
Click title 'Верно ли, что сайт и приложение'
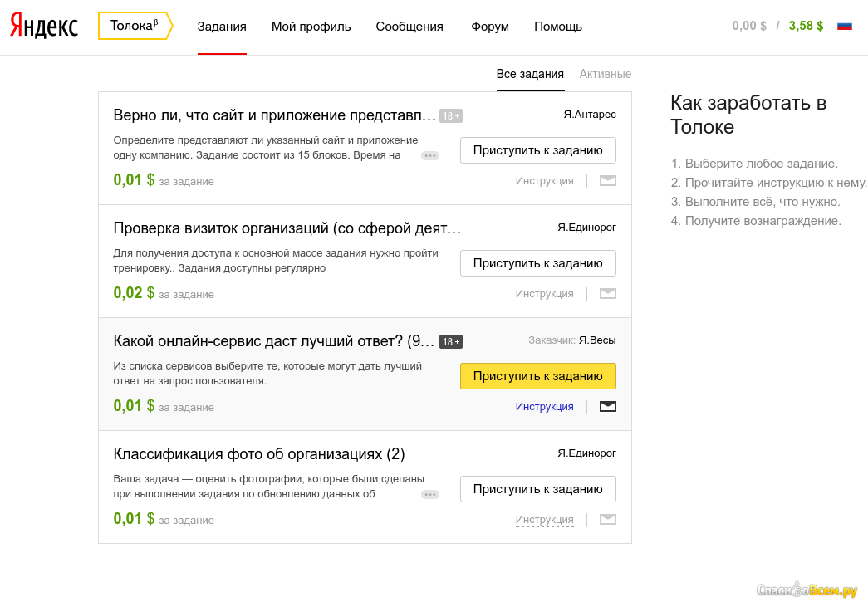[x=275, y=115]
